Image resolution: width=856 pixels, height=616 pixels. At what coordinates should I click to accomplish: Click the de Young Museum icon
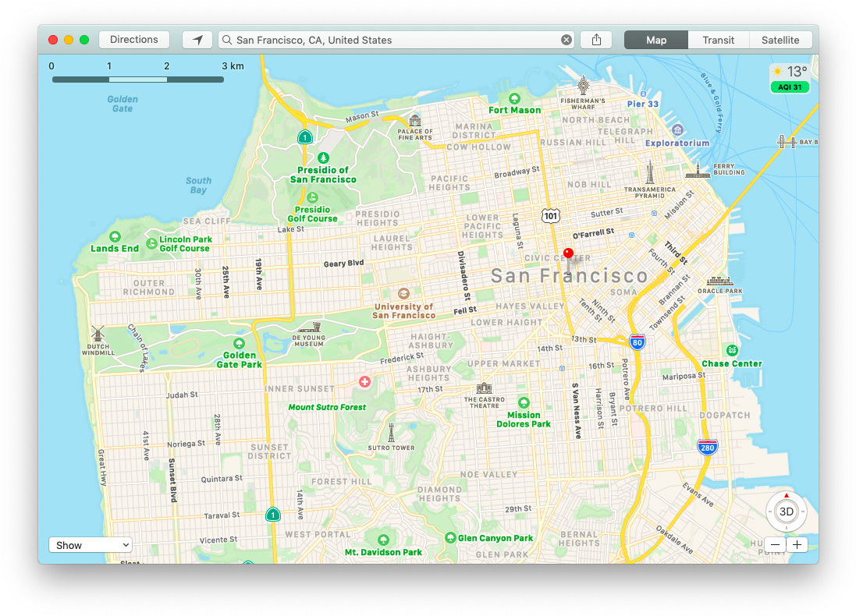point(310,327)
